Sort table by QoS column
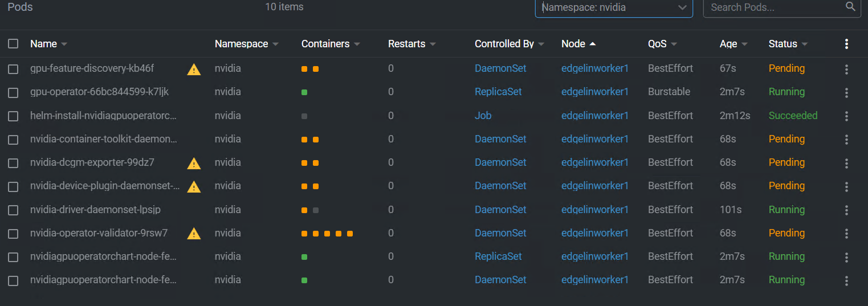This screenshot has height=306, width=868. pos(662,44)
